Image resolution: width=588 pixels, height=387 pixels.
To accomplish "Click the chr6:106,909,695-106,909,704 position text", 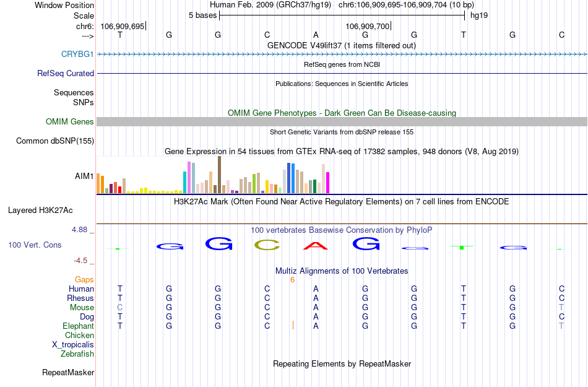I will (x=406, y=5).
